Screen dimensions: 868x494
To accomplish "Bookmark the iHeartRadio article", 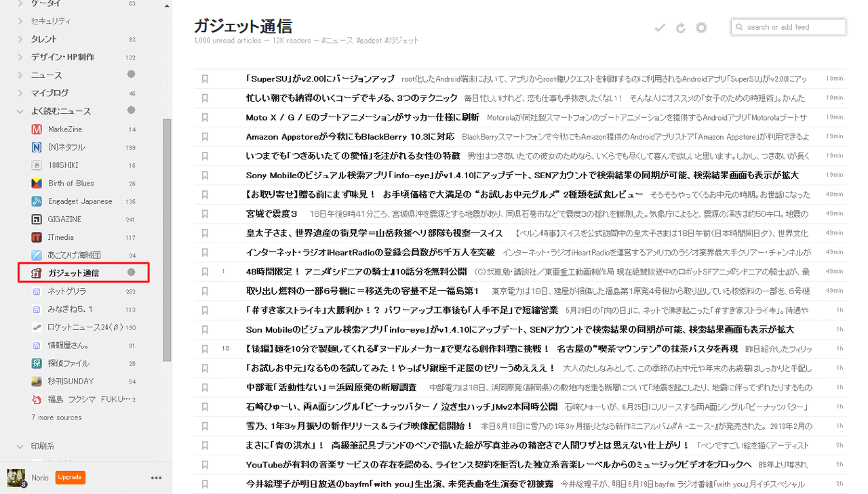I will pos(205,252).
